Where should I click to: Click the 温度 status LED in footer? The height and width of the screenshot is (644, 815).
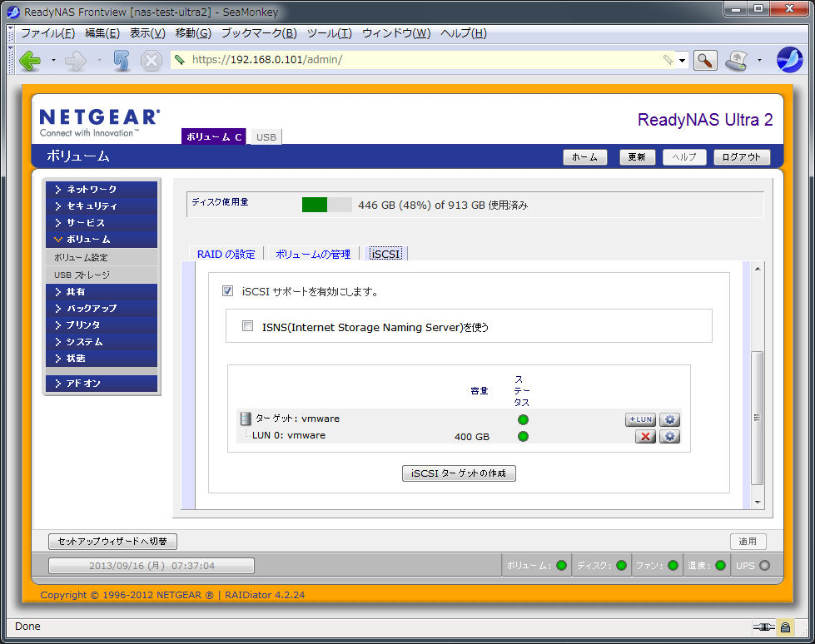tap(720, 566)
